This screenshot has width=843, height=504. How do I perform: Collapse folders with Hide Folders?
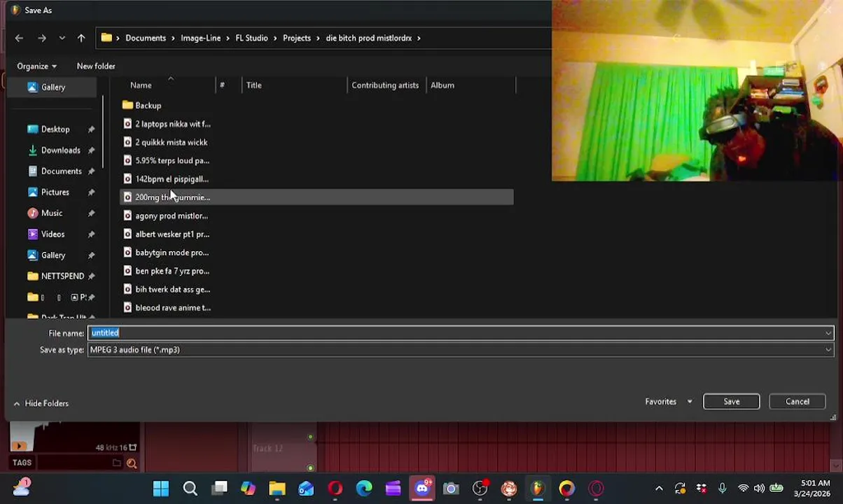tap(41, 403)
